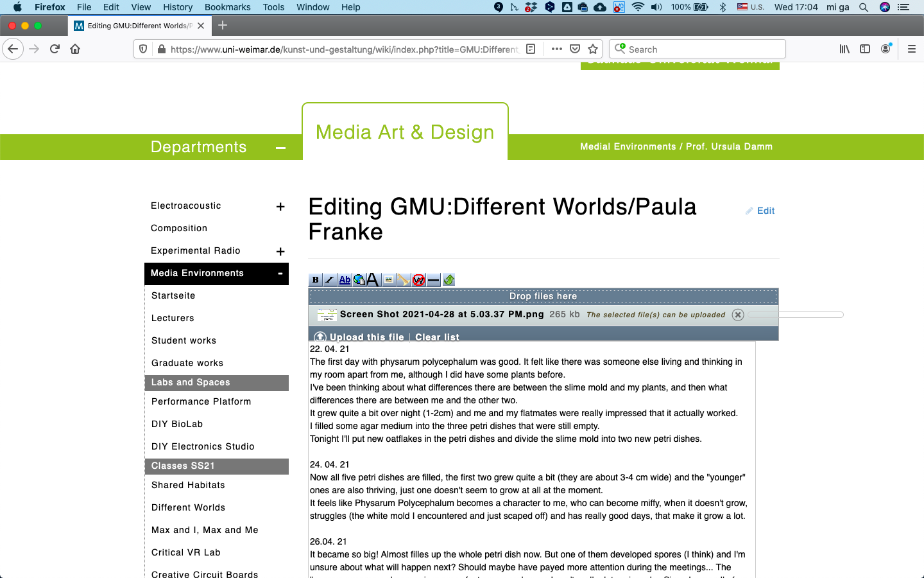Image resolution: width=924 pixels, height=578 pixels.
Task: Select the Editing GMU:Different Worlds tab
Action: [139, 26]
